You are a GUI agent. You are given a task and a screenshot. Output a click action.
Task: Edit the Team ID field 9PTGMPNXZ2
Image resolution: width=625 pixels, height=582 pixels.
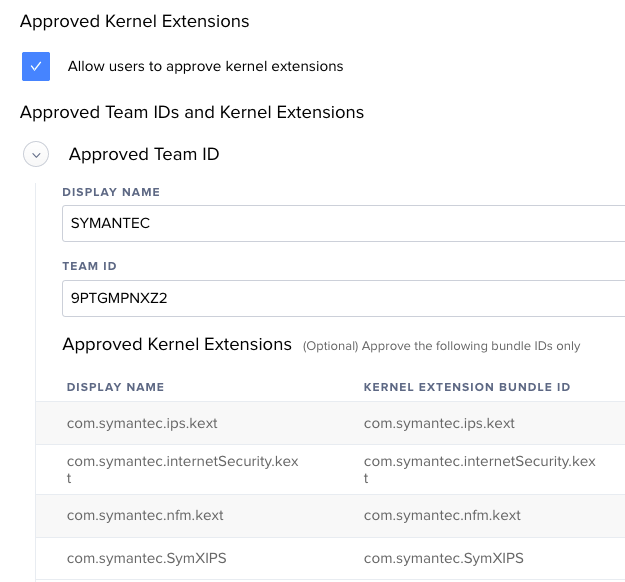pyautogui.click(x=344, y=298)
